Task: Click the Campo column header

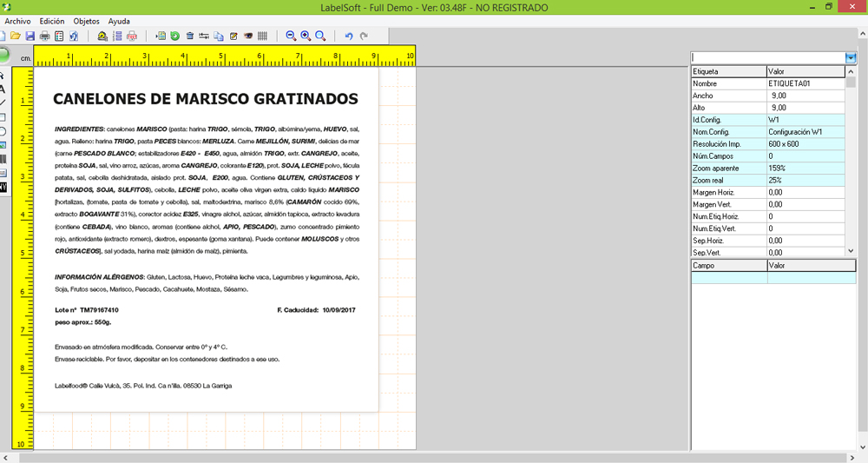Action: coord(728,265)
